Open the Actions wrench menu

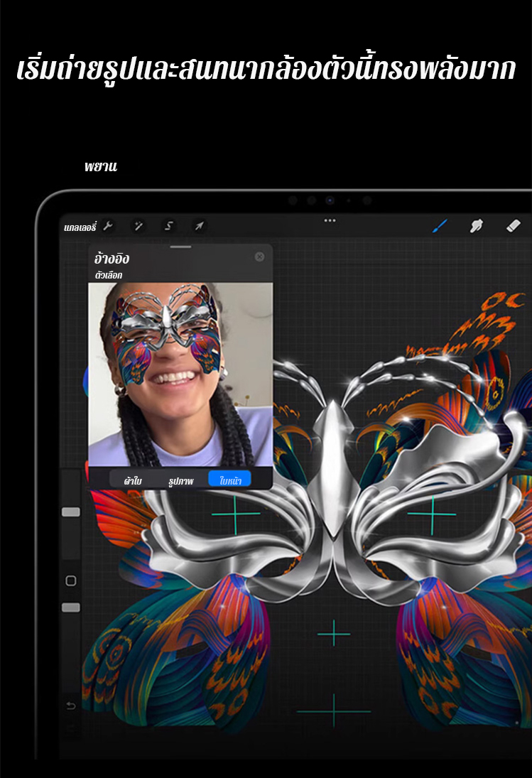pos(108,226)
